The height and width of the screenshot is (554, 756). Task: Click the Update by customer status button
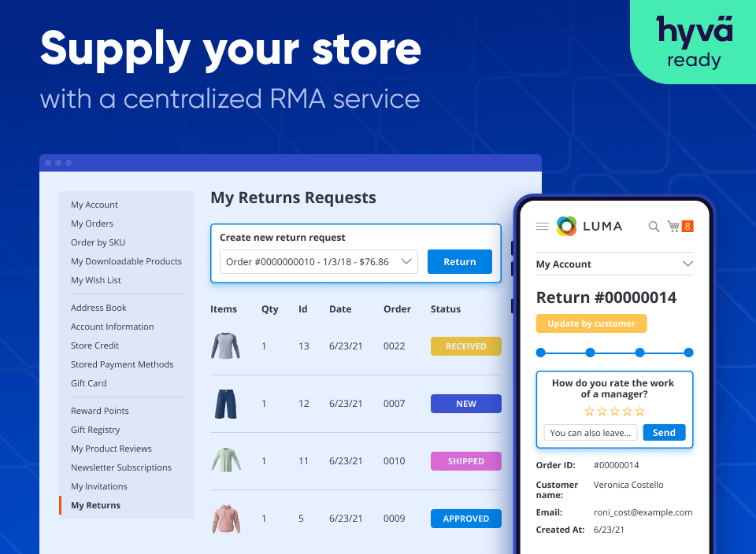point(591,323)
